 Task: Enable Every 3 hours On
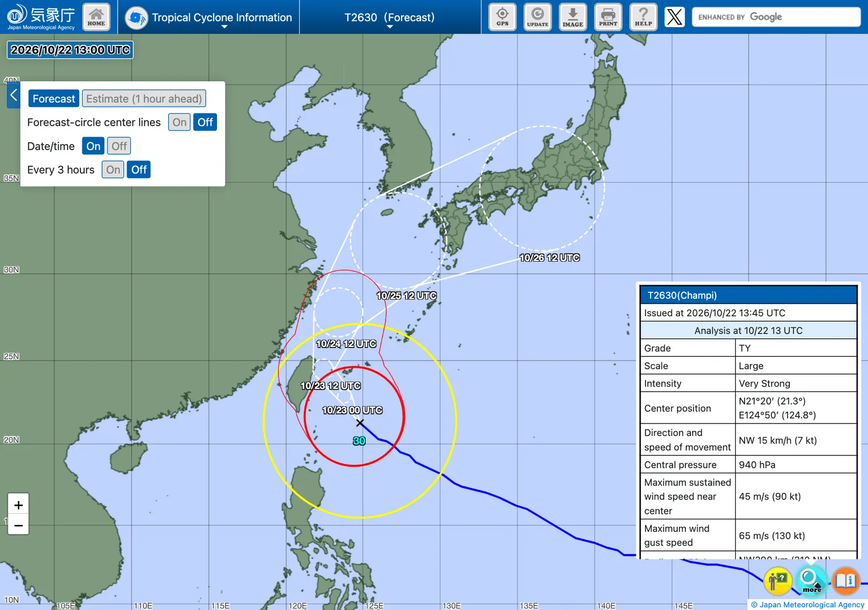113,170
